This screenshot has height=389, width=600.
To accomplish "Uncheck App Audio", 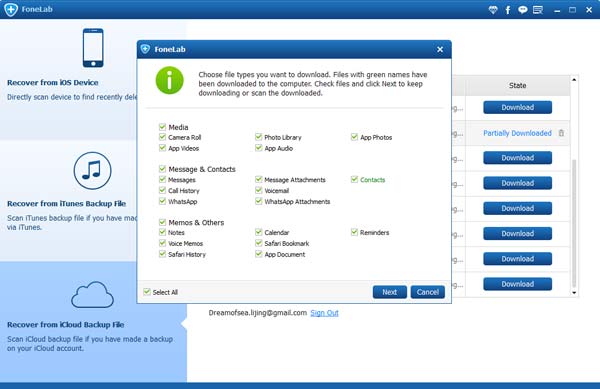I will [258, 148].
